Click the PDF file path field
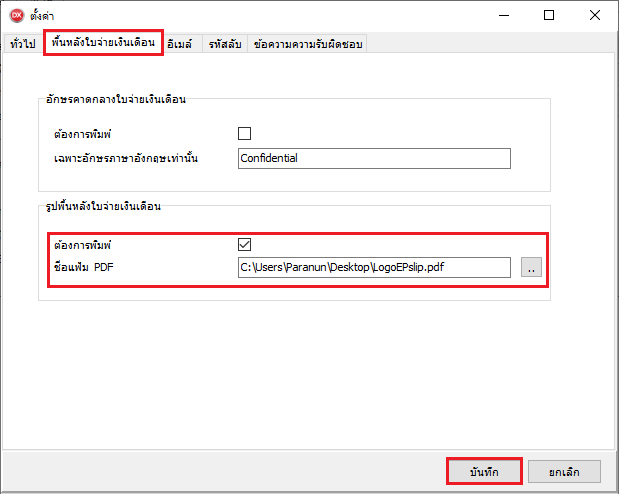The height and width of the screenshot is (494, 619). point(374,267)
